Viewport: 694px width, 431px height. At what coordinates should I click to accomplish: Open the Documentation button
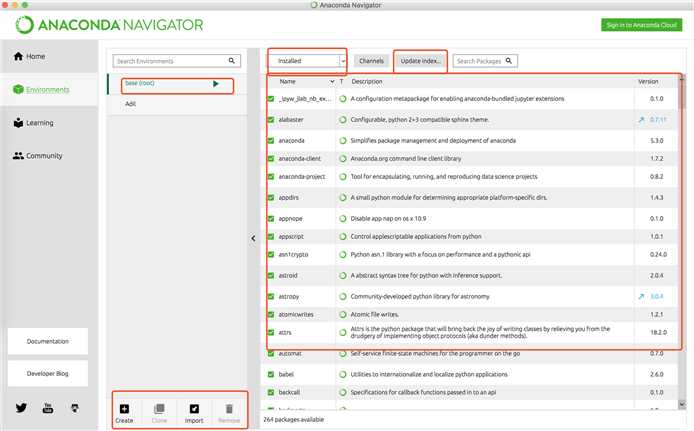(48, 341)
